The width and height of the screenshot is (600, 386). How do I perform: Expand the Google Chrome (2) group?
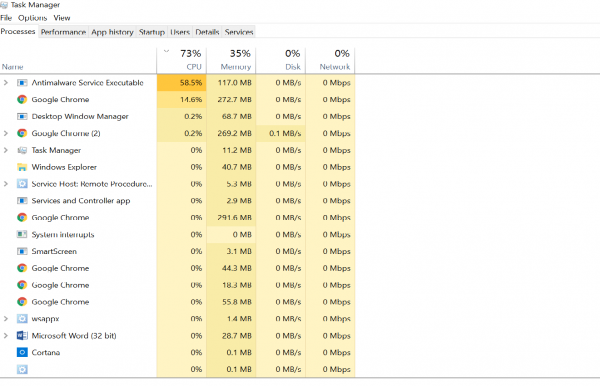coord(6,133)
